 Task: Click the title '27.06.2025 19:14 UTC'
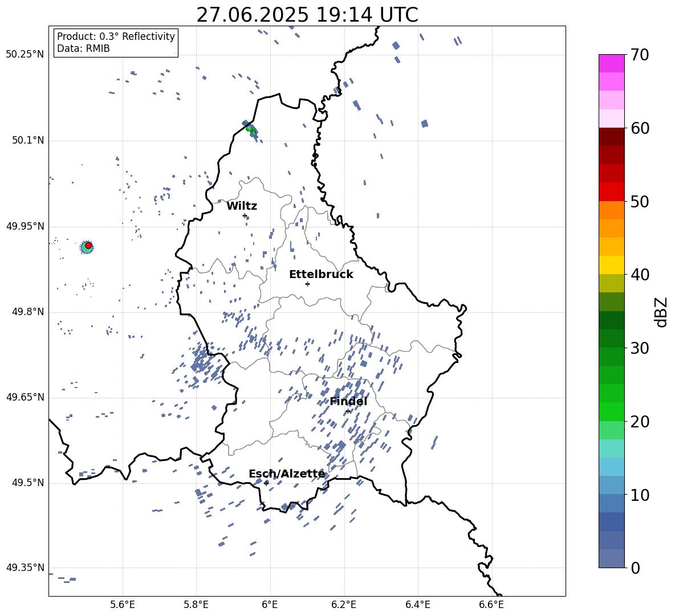tap(307, 15)
